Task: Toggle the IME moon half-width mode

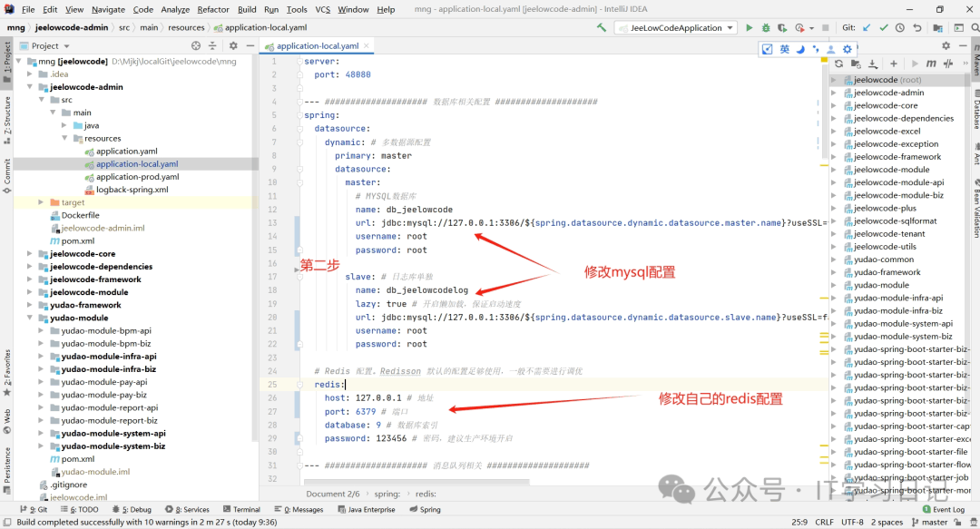Action: click(800, 49)
